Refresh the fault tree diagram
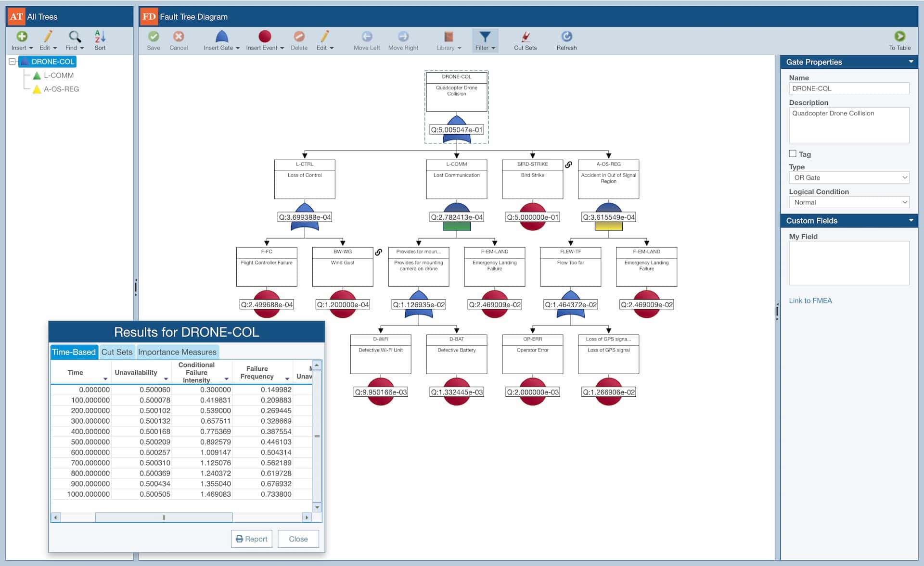The image size is (924, 566). 566,40
